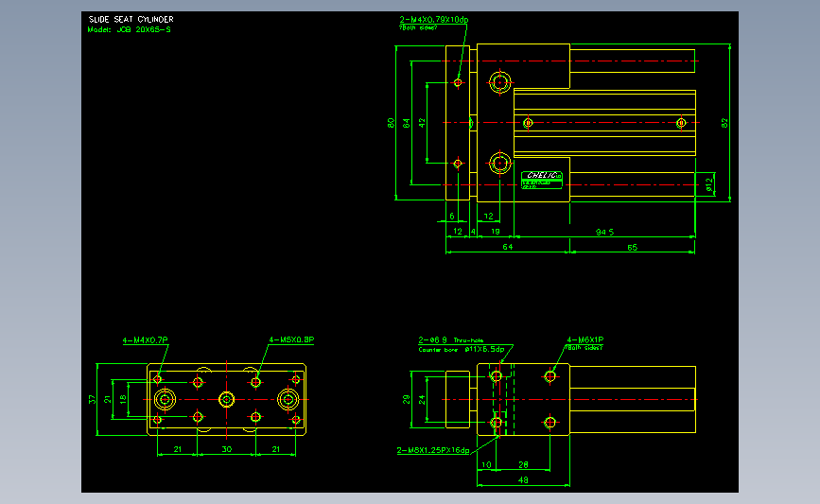Select the horizontal "64" dimension beside 65
This screenshot has width=820, height=504.
tap(507, 247)
